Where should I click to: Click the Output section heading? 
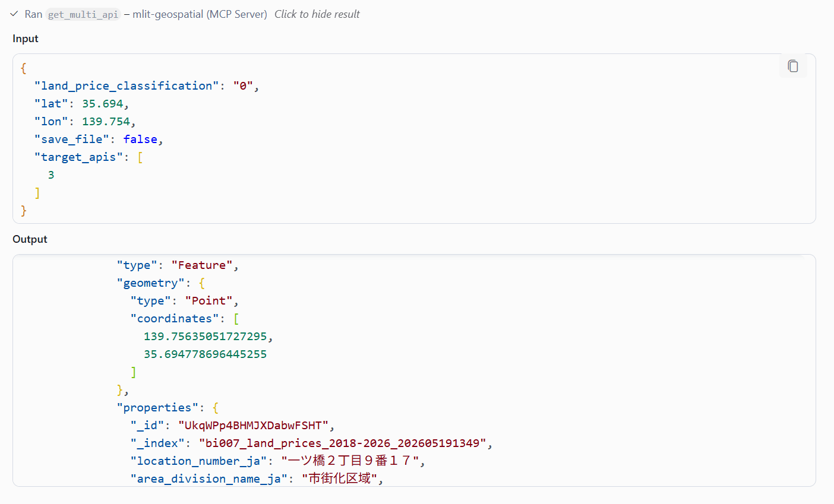(30, 239)
